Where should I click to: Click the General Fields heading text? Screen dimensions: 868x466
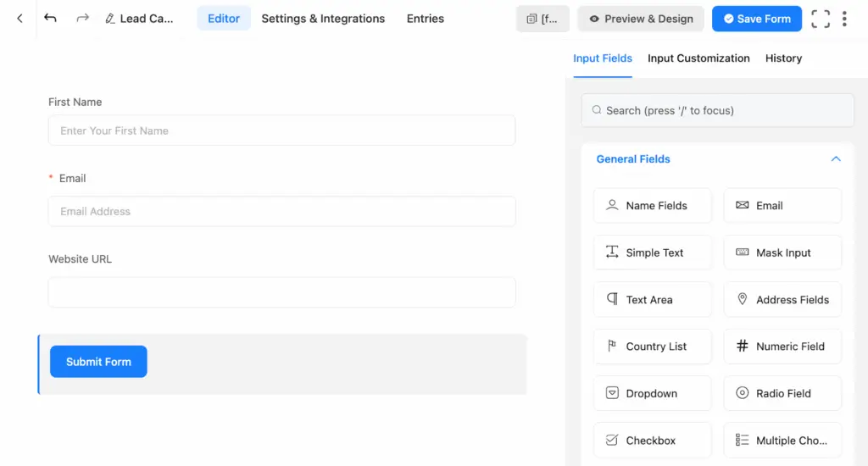point(633,158)
